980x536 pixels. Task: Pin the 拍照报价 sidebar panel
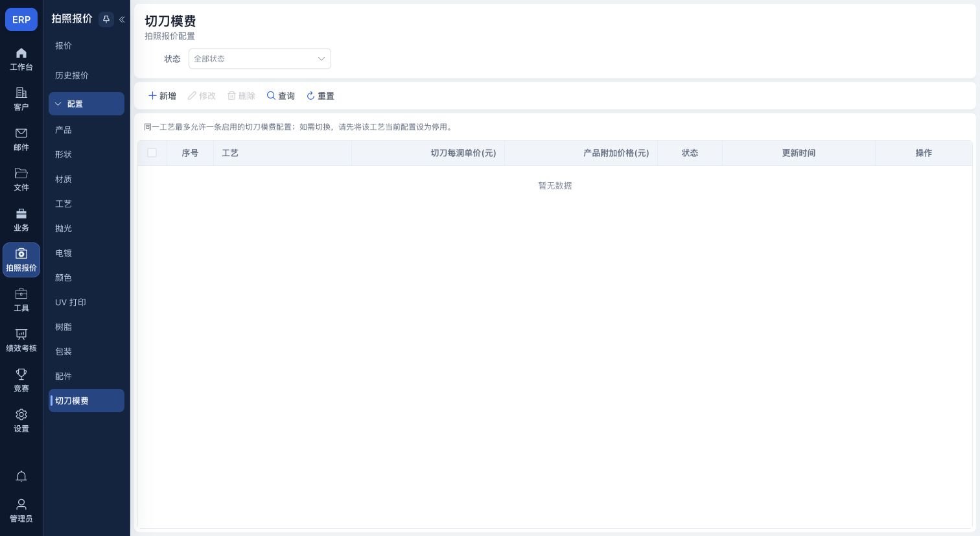pos(106,19)
